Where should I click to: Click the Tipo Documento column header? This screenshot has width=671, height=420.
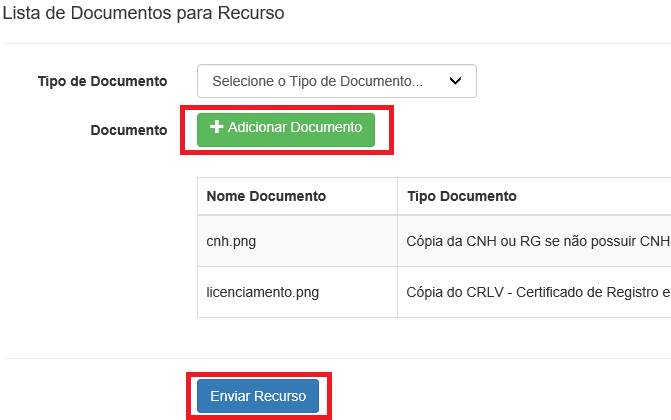(x=534, y=196)
